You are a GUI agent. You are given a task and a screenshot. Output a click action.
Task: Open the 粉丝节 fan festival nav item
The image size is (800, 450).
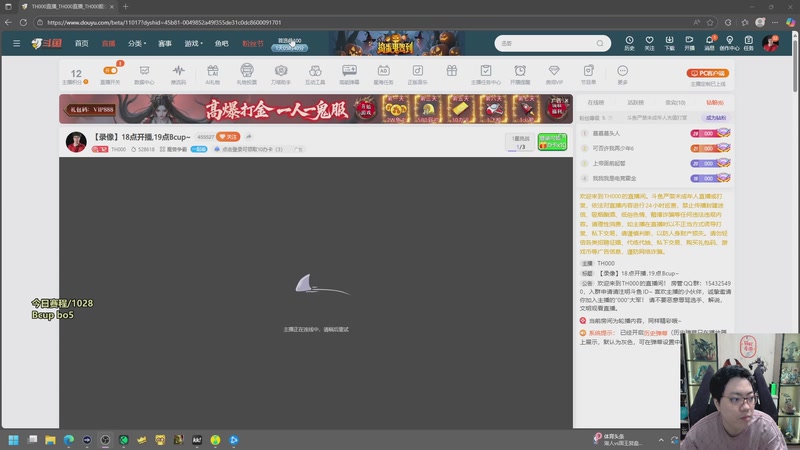253,43
